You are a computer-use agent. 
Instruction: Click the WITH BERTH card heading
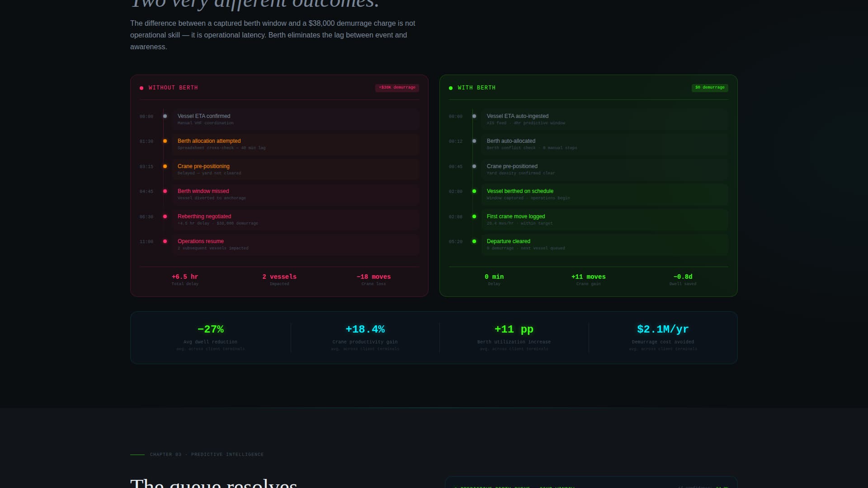point(476,88)
